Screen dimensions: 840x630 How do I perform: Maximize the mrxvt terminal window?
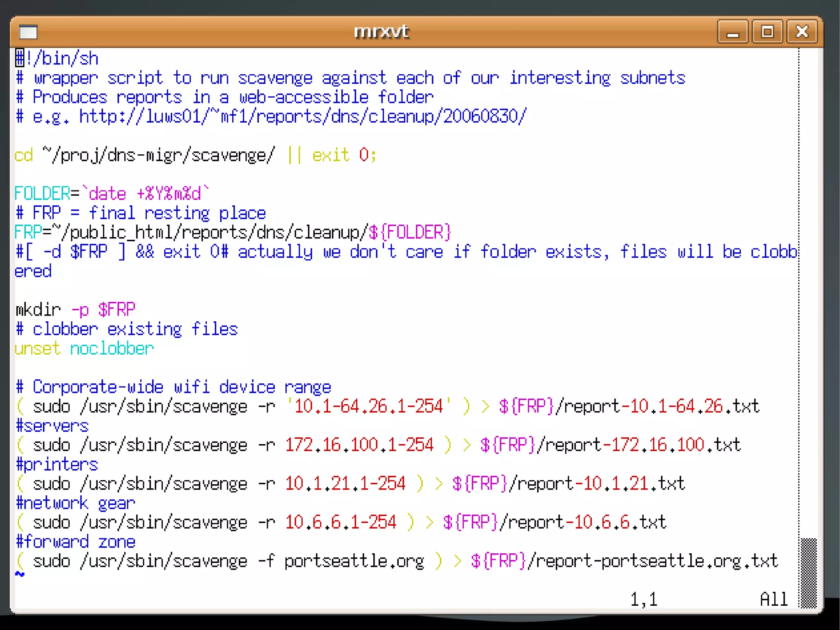[x=767, y=32]
